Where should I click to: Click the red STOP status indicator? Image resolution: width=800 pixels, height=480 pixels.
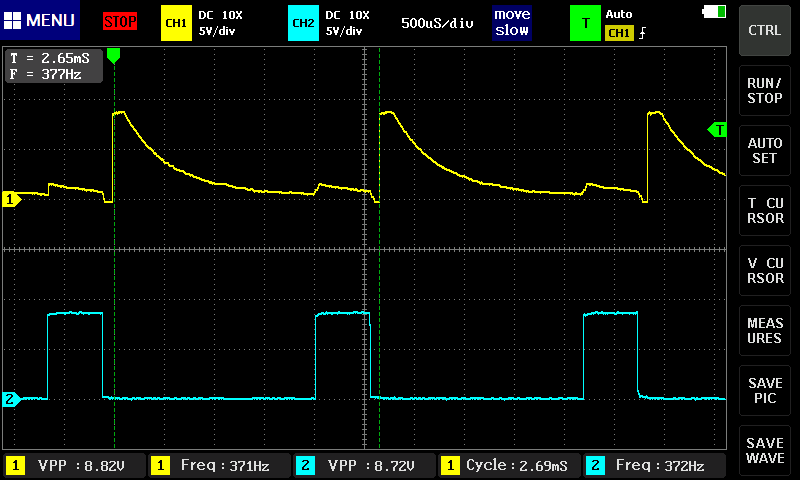click(120, 21)
